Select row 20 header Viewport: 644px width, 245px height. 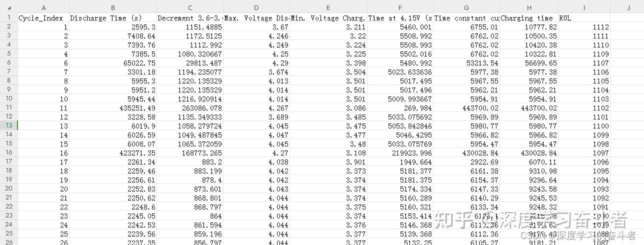[8, 189]
